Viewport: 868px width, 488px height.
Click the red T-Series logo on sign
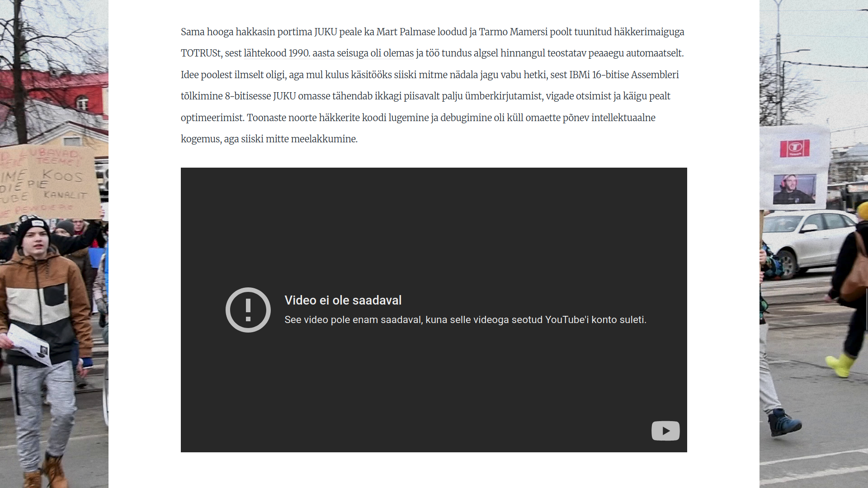(x=794, y=148)
